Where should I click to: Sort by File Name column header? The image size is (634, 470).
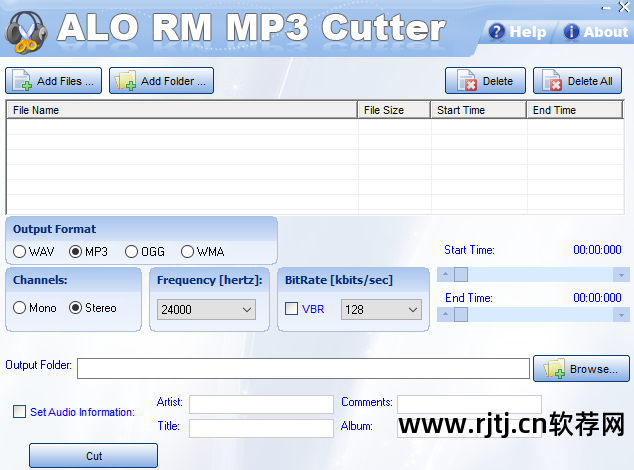point(182,110)
